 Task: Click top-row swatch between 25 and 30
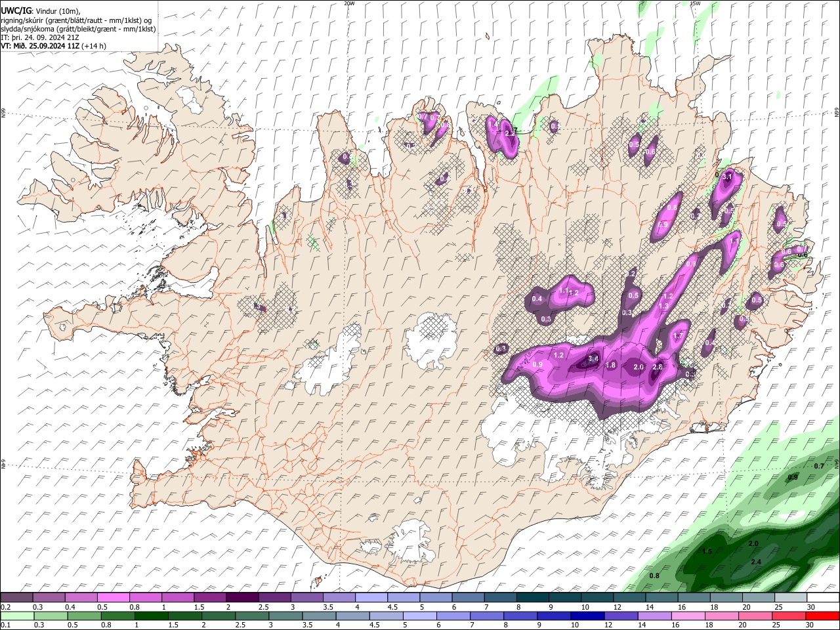(x=790, y=598)
